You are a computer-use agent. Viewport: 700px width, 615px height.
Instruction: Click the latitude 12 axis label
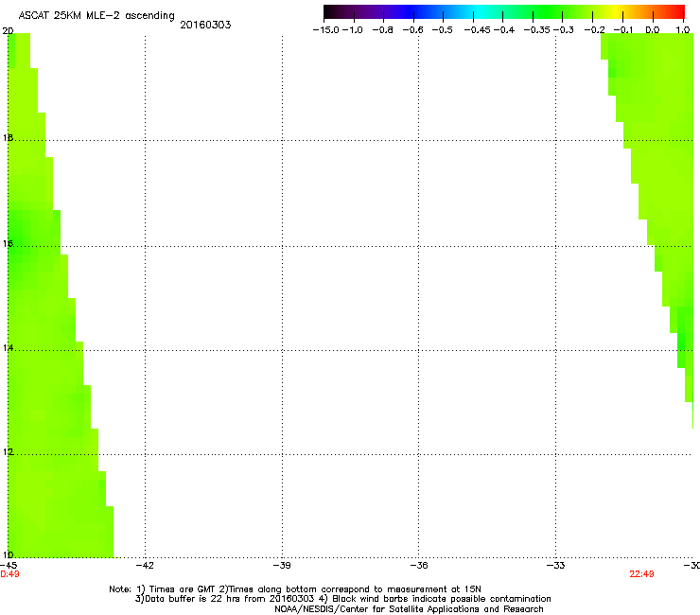pyautogui.click(x=8, y=452)
